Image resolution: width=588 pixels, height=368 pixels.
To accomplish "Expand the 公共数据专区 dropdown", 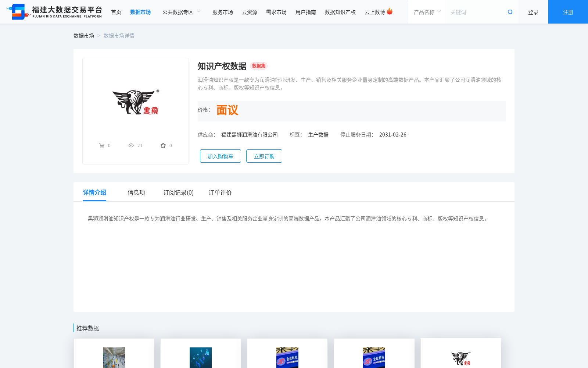I will pyautogui.click(x=182, y=12).
